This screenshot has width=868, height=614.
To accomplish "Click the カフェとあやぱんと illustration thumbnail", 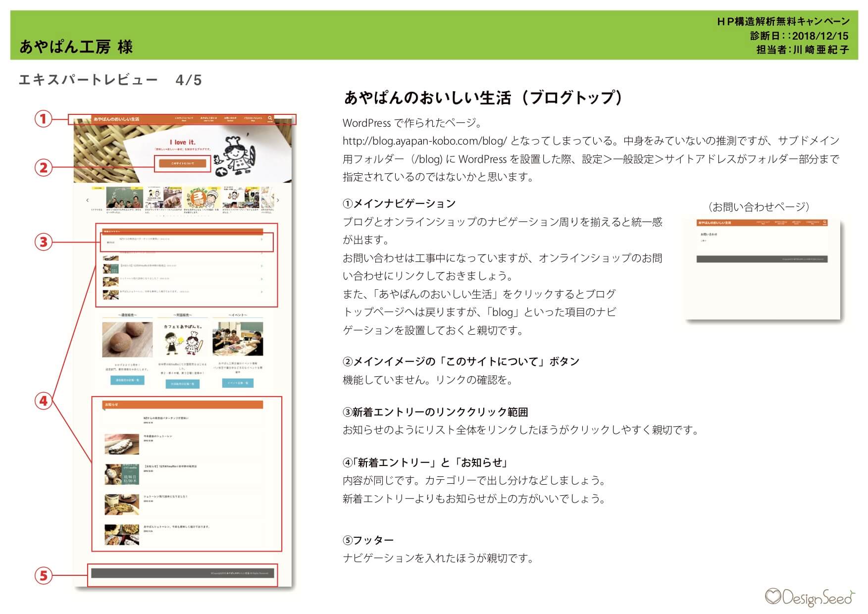I will (x=183, y=339).
